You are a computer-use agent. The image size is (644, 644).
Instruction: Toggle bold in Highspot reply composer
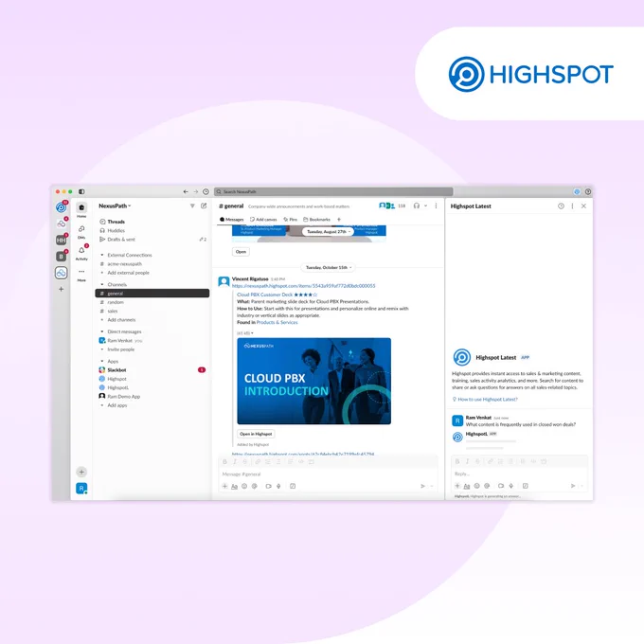click(457, 461)
